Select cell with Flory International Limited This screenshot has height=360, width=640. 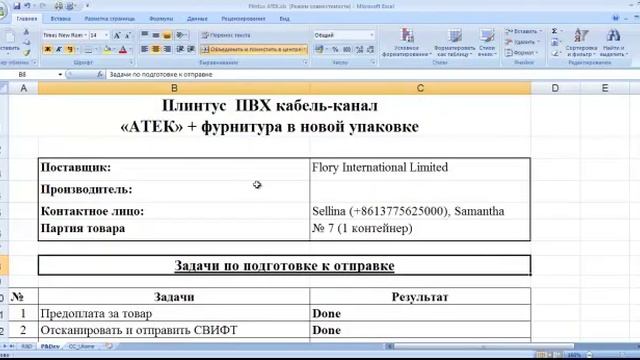click(x=420, y=168)
